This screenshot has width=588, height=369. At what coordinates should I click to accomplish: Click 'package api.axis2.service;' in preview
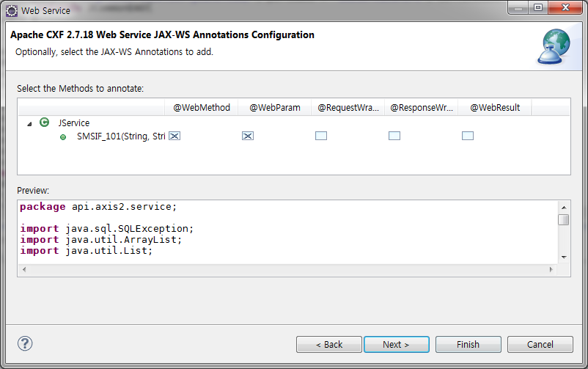point(98,206)
